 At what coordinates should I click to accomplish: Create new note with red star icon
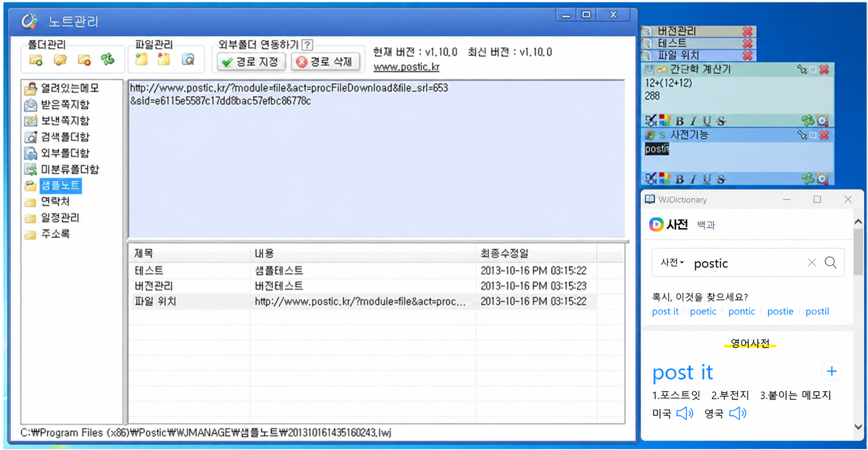[x=163, y=60]
